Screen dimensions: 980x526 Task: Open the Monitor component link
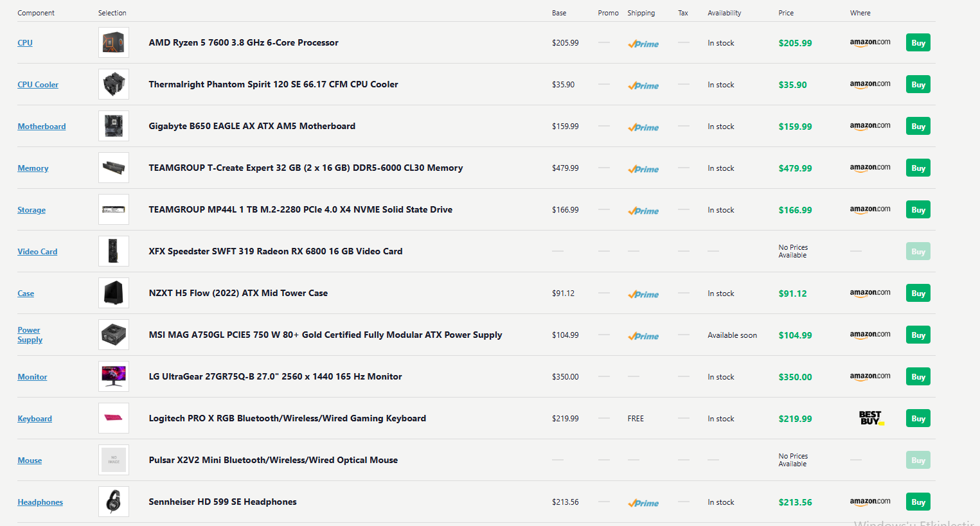[x=32, y=377]
